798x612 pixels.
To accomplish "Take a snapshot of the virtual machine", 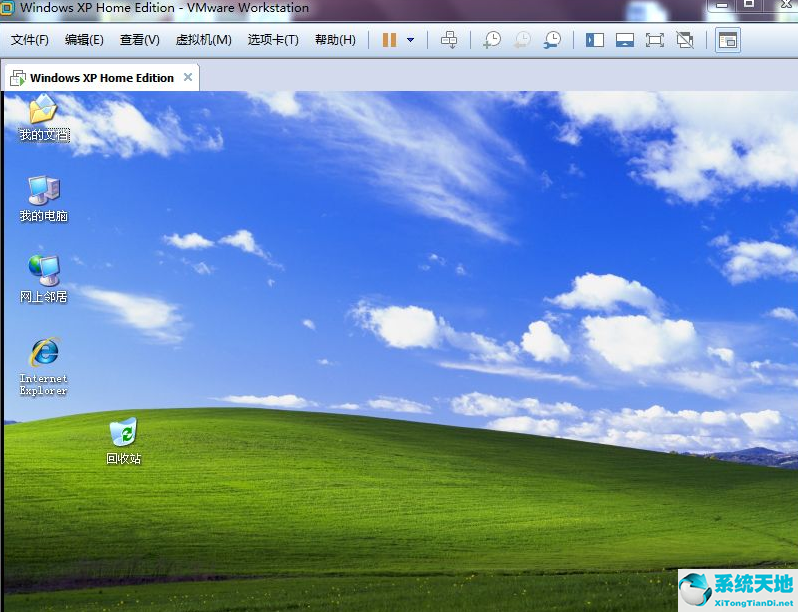I will 491,40.
